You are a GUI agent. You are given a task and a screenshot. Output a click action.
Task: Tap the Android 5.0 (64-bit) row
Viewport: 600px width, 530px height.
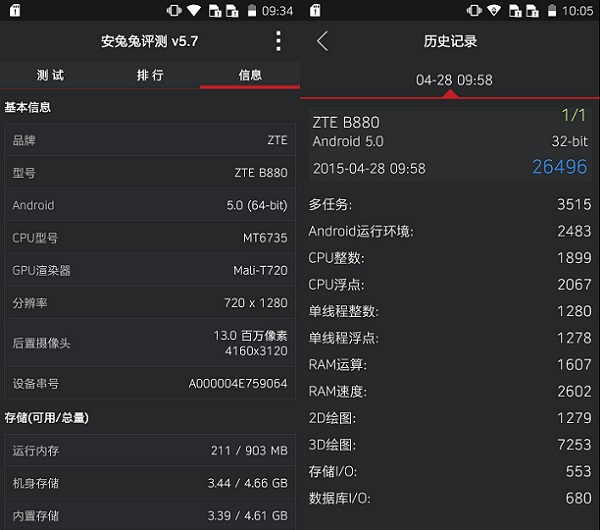pyautogui.click(x=150, y=205)
